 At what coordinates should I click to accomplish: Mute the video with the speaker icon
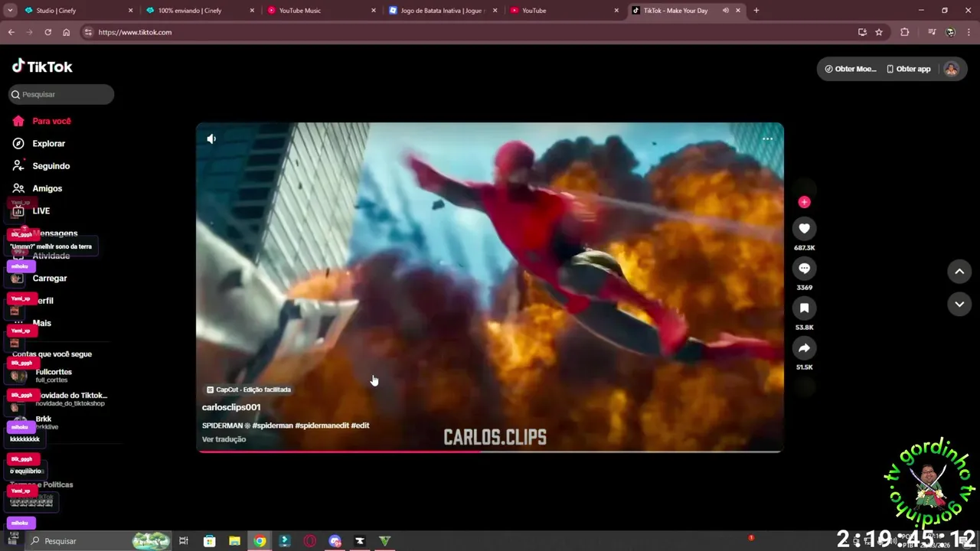click(211, 139)
